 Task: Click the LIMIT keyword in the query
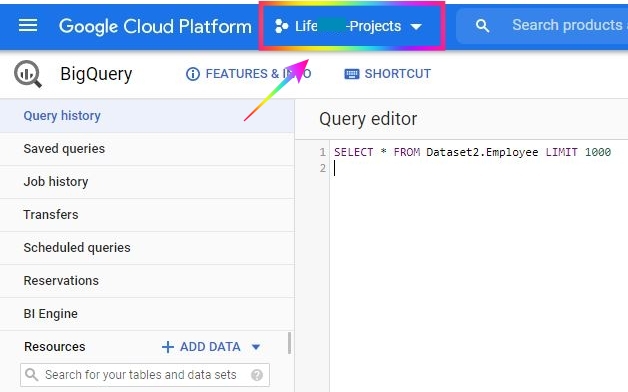[562, 152]
